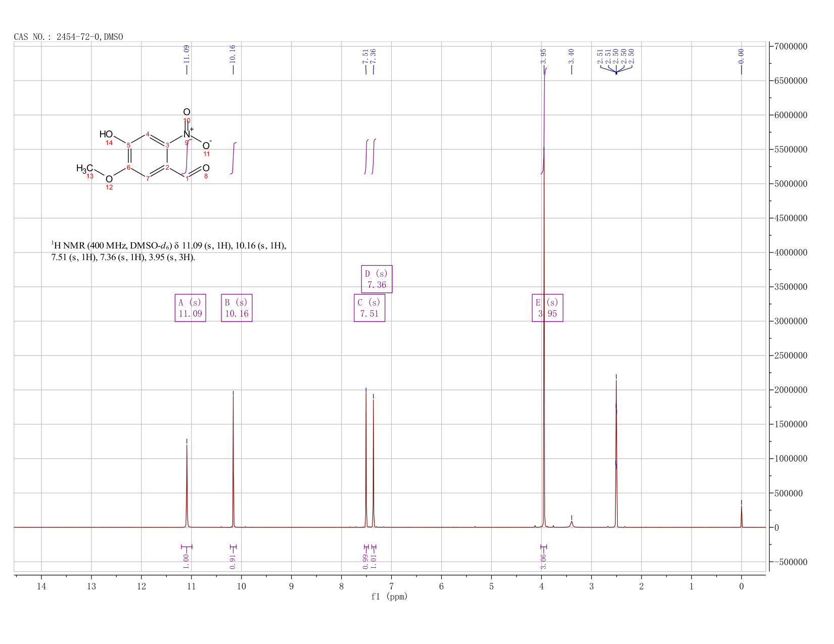Viewport: 834px width, 644px height.
Task: Click the f1 (ppm) axis label
Action: coord(389,597)
